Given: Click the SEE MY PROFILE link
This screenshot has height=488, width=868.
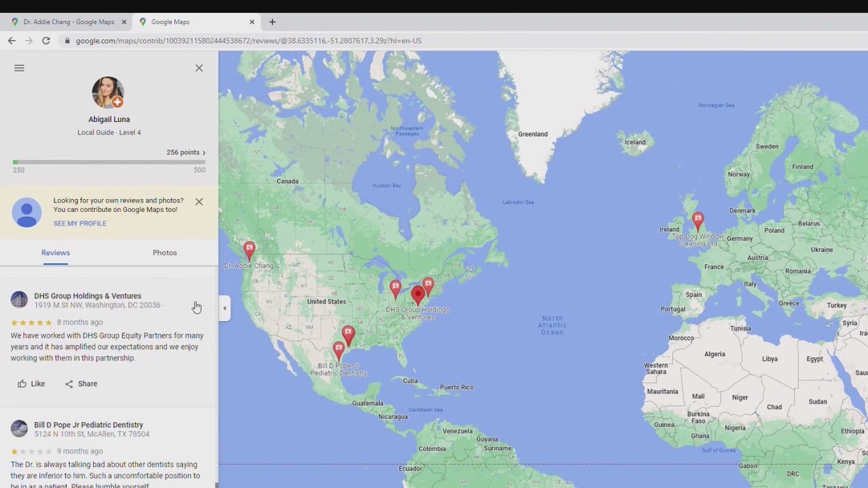Looking at the screenshot, I should (79, 224).
